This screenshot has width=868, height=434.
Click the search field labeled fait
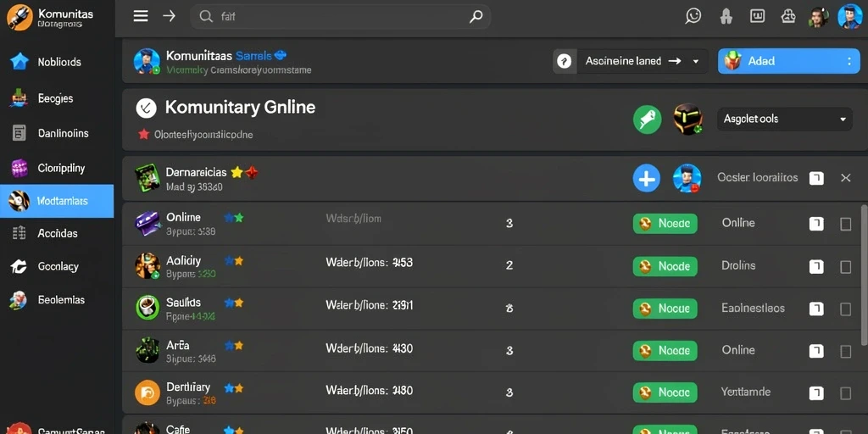340,17
